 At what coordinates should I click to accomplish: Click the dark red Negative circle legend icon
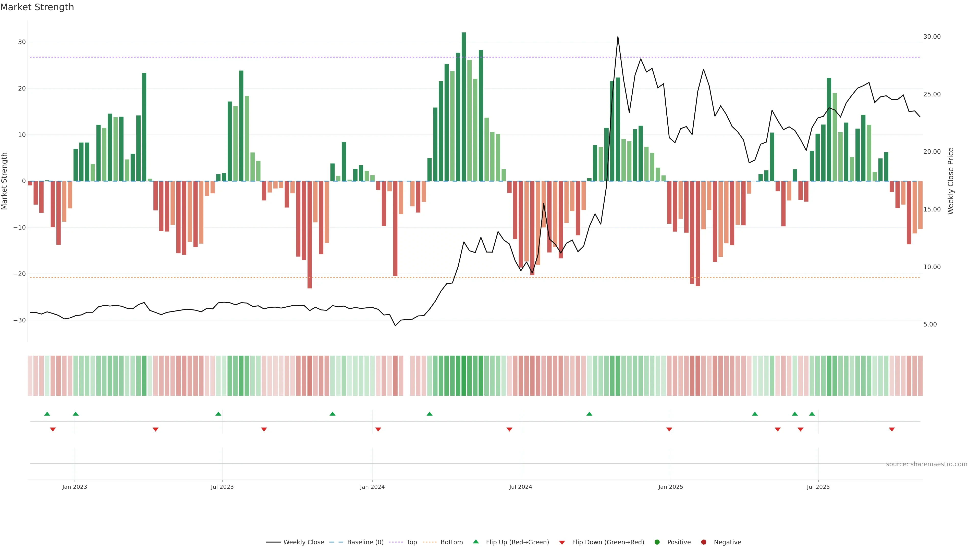click(703, 542)
